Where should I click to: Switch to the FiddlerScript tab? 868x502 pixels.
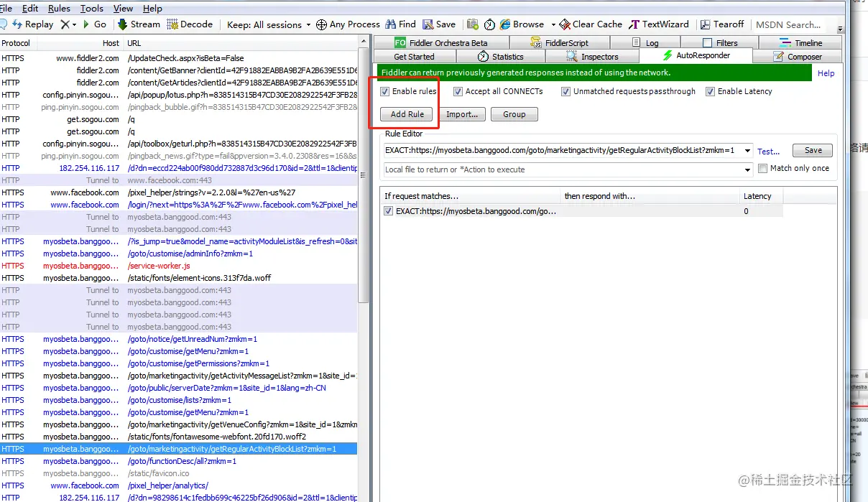coord(560,43)
